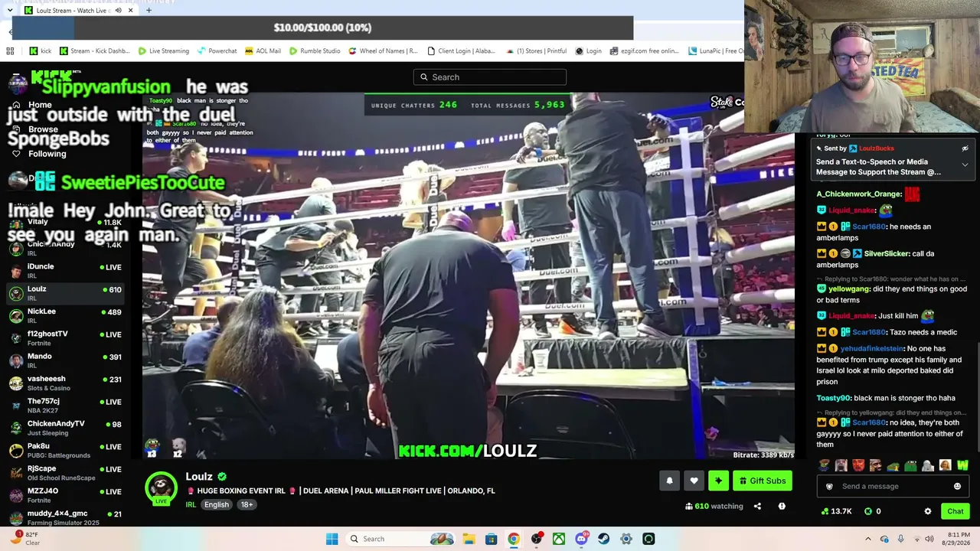Open File Explorer from the taskbar
The image size is (980, 551).
469,539
